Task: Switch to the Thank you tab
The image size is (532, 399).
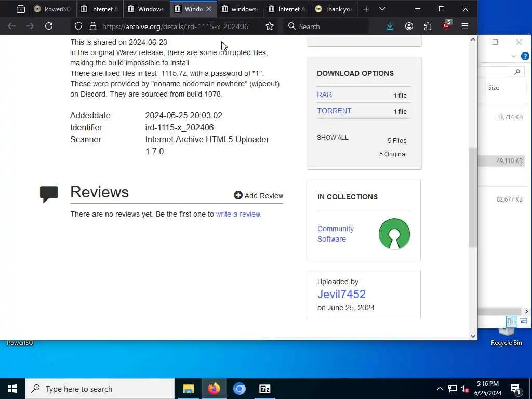Action: [334, 9]
